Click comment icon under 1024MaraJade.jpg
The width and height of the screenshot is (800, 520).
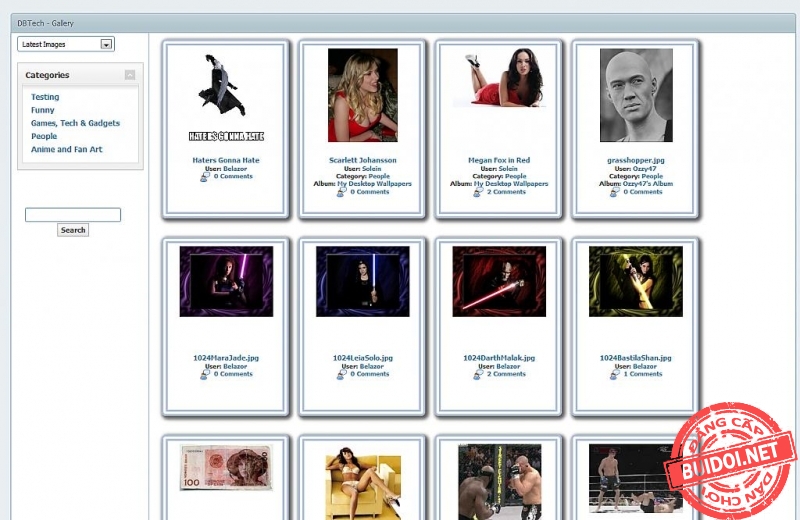[x=205, y=374]
